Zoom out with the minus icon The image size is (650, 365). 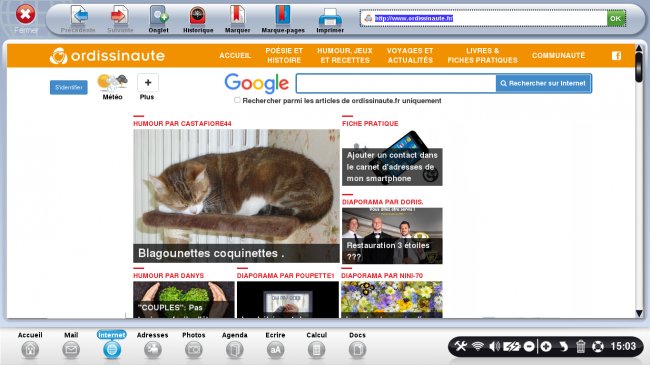[529, 346]
